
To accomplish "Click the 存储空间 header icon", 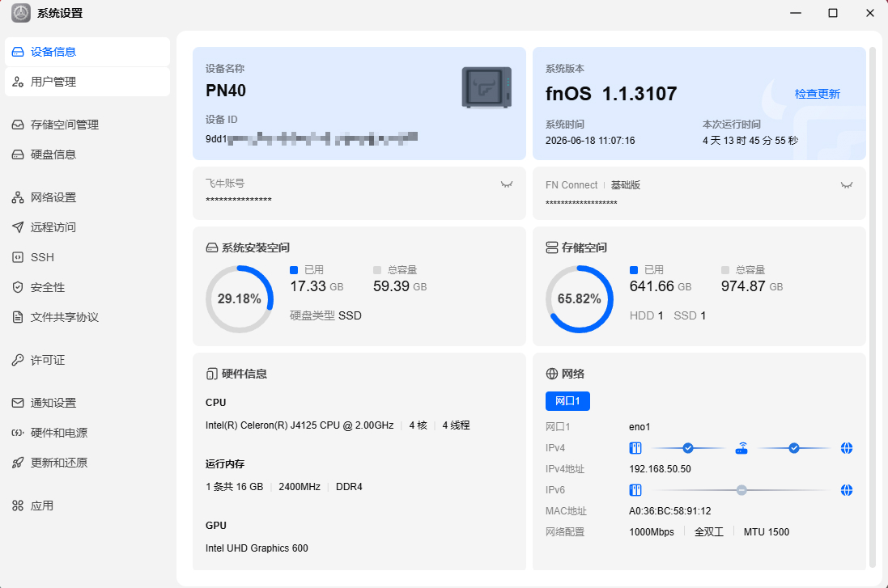I will coord(551,247).
